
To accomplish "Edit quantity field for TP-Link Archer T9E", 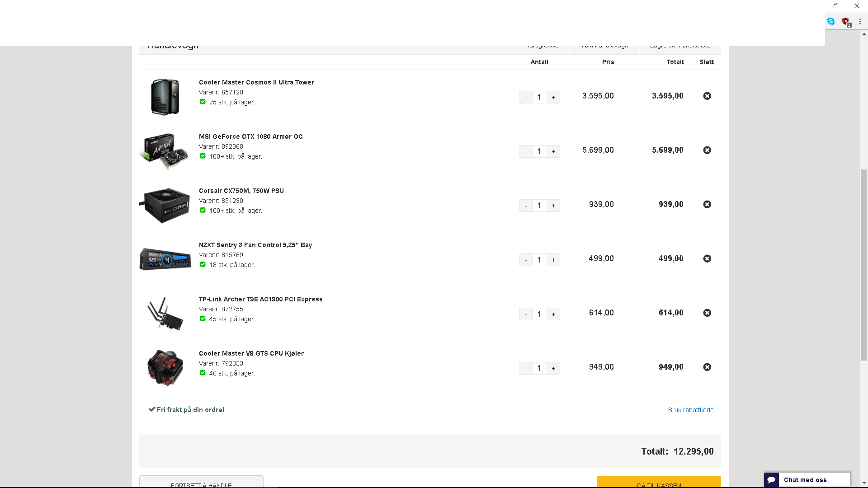I will 539,314.
